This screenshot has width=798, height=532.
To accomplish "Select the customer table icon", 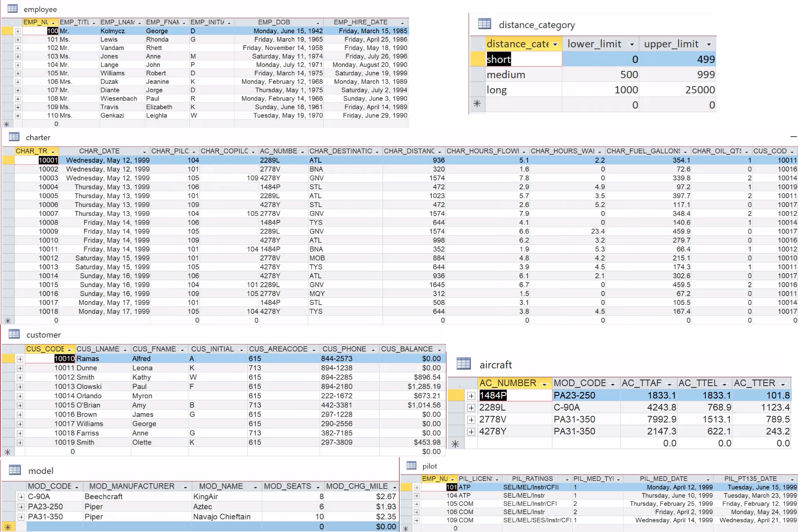I will click(x=13, y=335).
